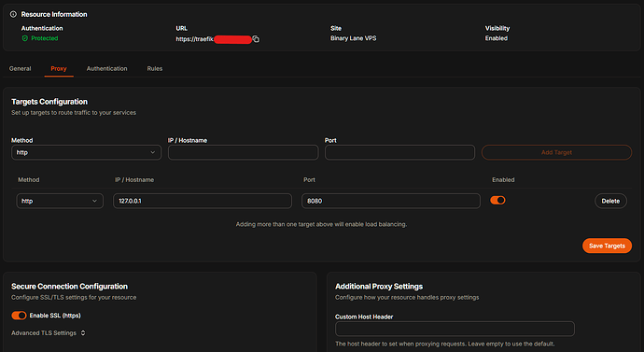This screenshot has height=352, width=644.
Task: Disable the 127.0.0.1 target Enabled switch
Action: (497, 200)
